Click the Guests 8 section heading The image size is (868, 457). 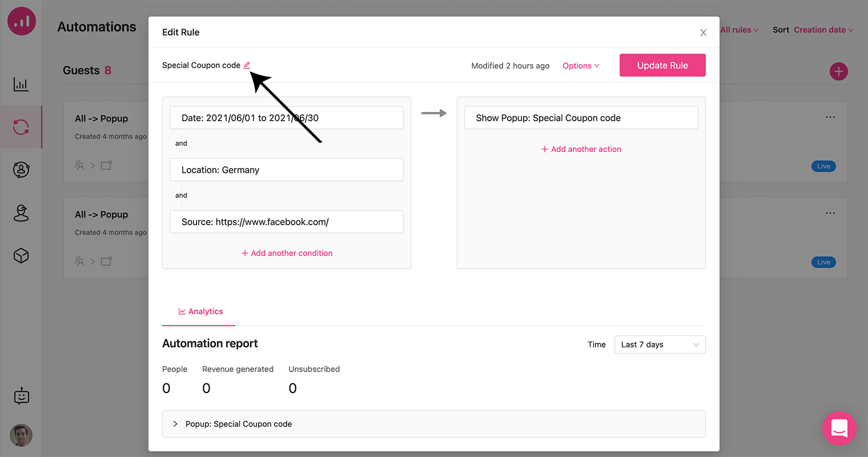click(x=87, y=70)
